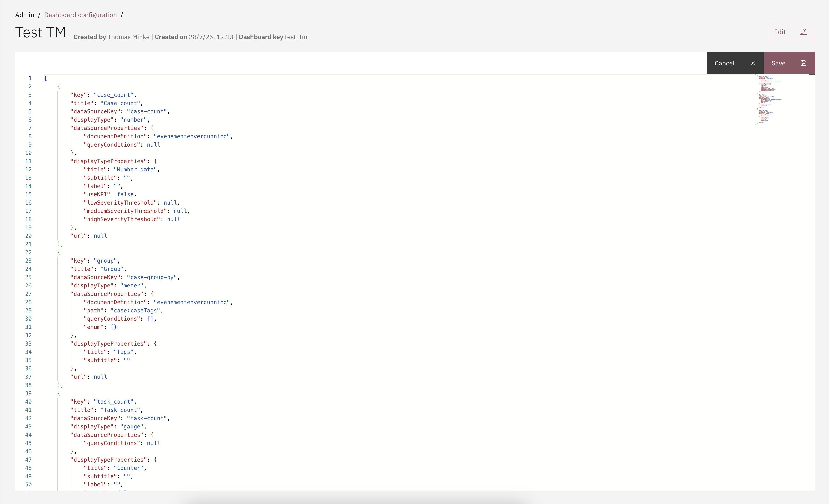Place cursor on "case:caseTags" path value

[135, 311]
